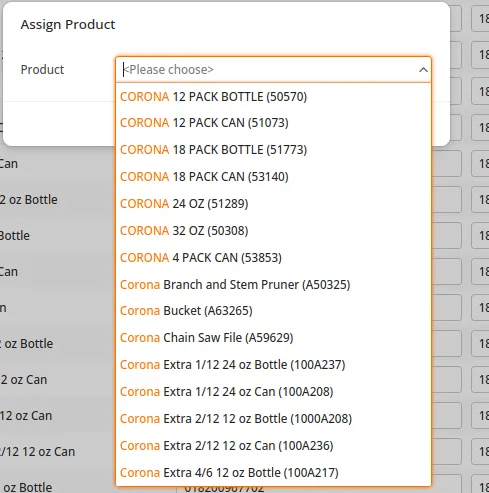Select CORONA 18 PACK BOTTLE (51773)
This screenshot has height=493, width=489.
[273, 150]
